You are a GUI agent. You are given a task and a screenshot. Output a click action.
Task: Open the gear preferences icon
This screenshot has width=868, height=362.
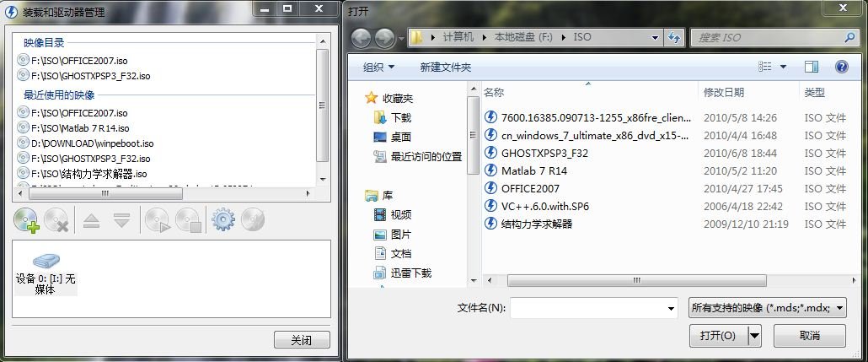point(223,220)
